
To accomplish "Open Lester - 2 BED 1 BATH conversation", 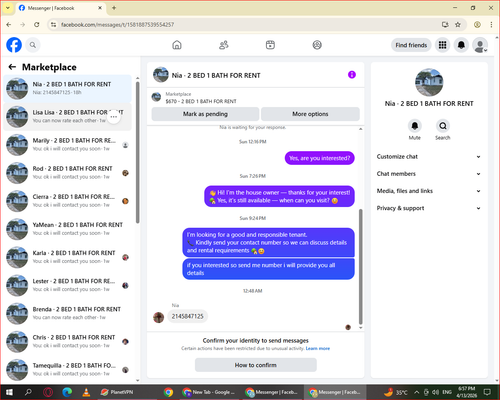I will 68,285.
